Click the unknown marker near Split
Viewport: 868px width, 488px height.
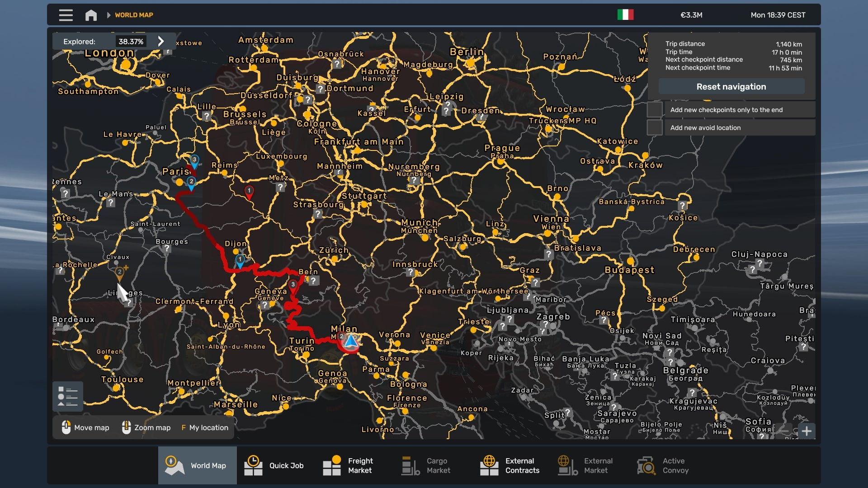pyautogui.click(x=568, y=412)
